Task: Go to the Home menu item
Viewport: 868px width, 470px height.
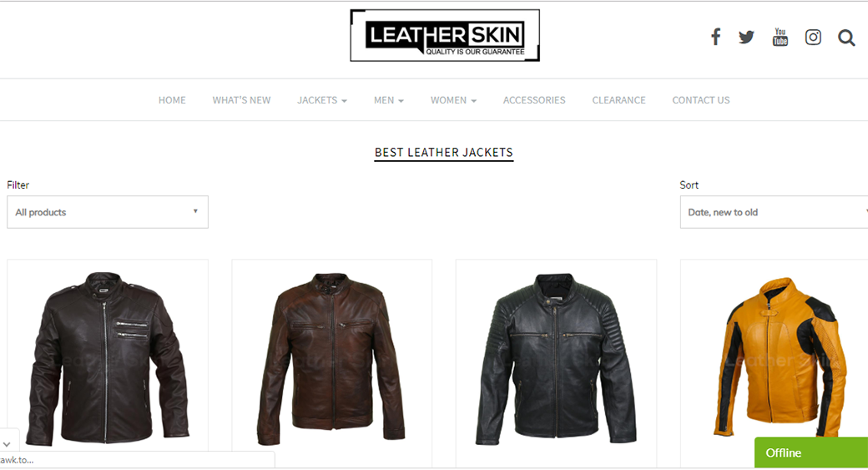Action: tap(172, 100)
